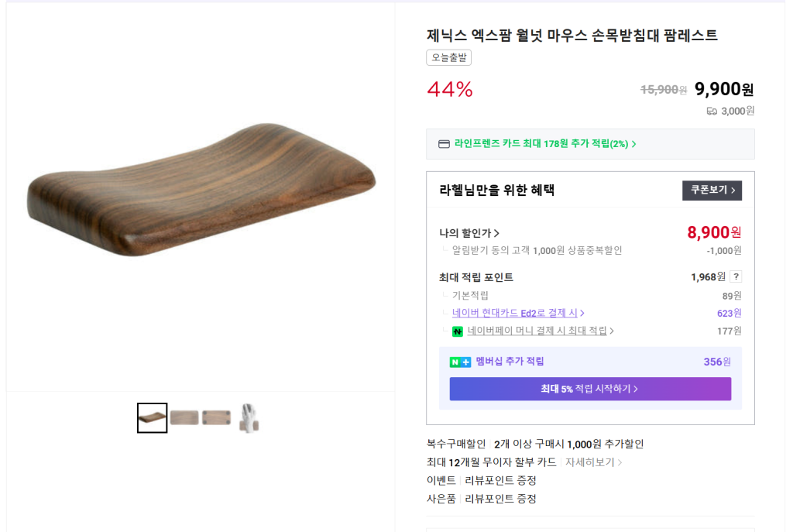This screenshot has height=532, width=793.
Task: Click the 최대 5% 적립 시작하기 button
Action: (590, 389)
